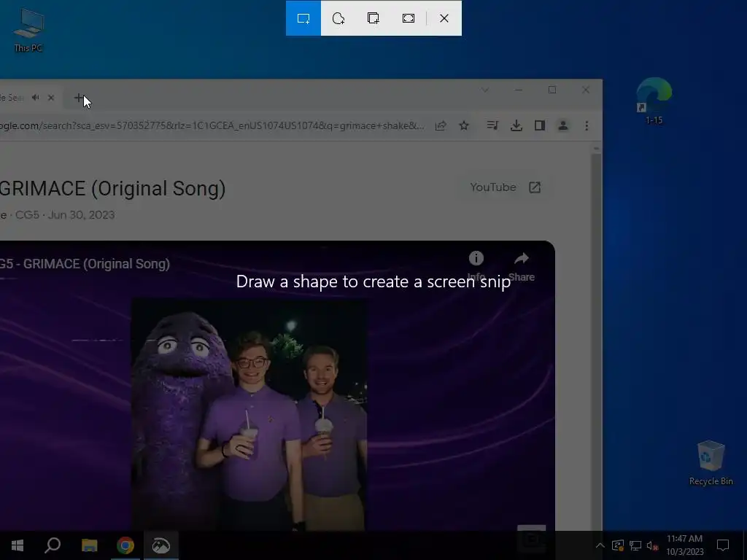Click the GRIMACE (Original Song) heading
The width and height of the screenshot is (747, 560).
(112, 189)
